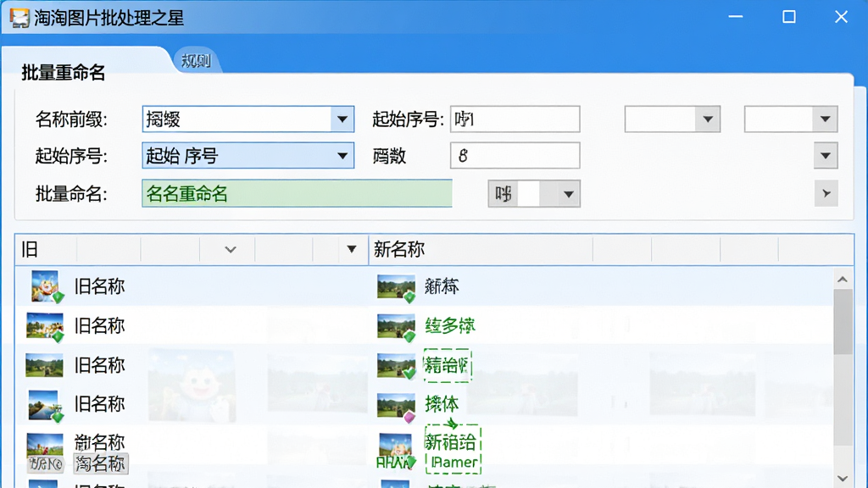The height and width of the screenshot is (488, 868).
Task: Click the right arrow button in the 批量命名 row
Action: tap(826, 194)
